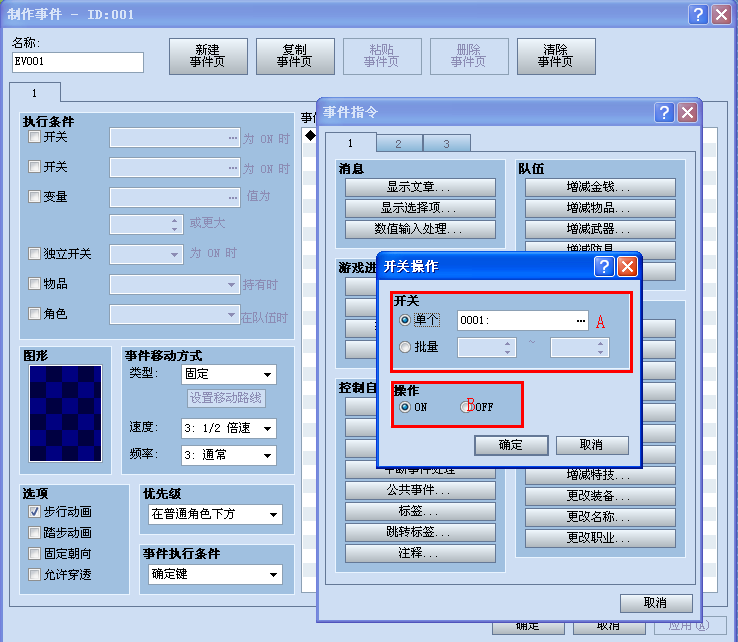Screen dimensions: 738x642
Task: Click 显示文章 command button
Action: point(420,187)
